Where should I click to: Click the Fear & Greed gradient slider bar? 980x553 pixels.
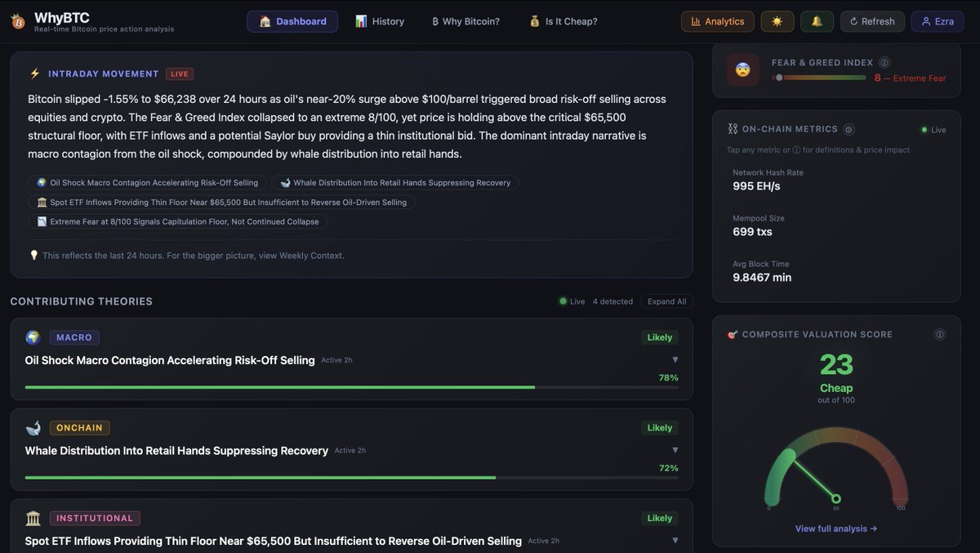pos(819,78)
